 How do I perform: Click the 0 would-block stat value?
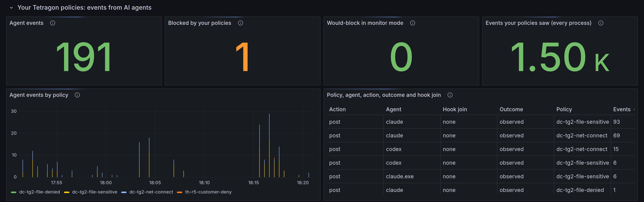click(401, 57)
